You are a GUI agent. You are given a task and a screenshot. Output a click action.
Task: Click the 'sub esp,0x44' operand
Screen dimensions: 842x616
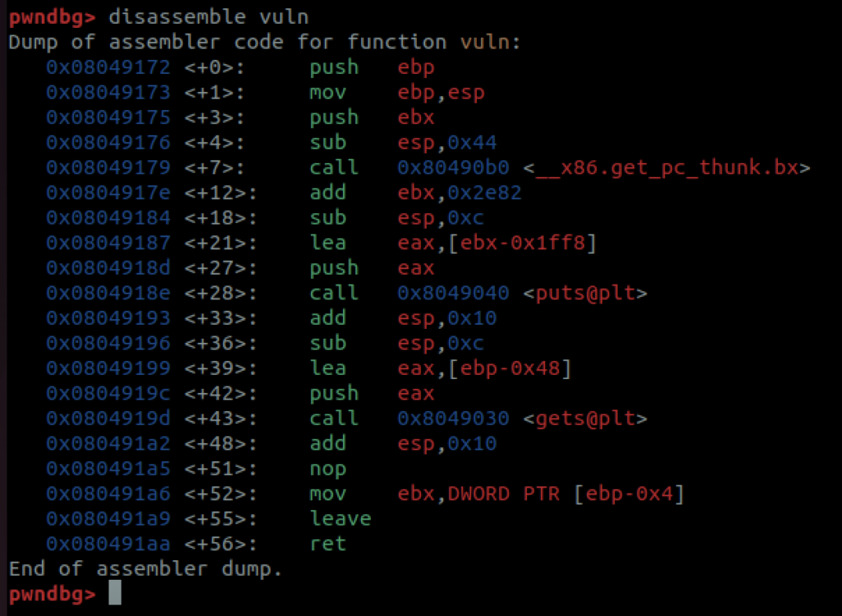(446, 142)
